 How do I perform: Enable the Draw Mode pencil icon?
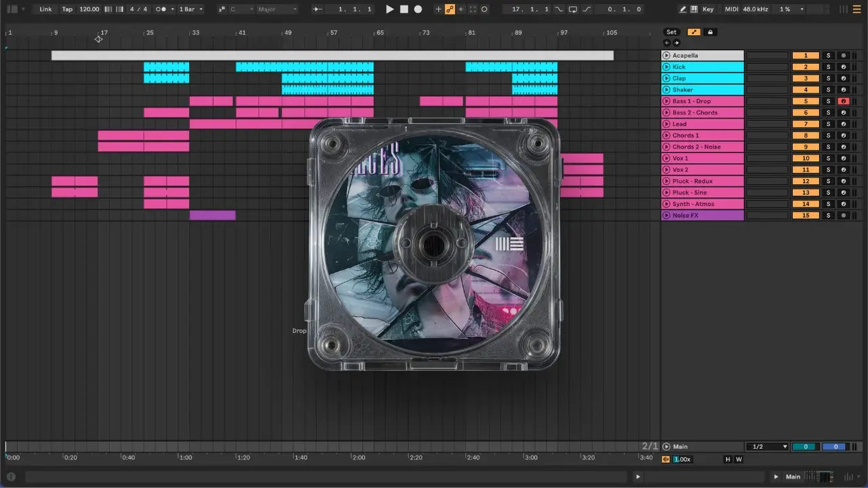tap(683, 9)
